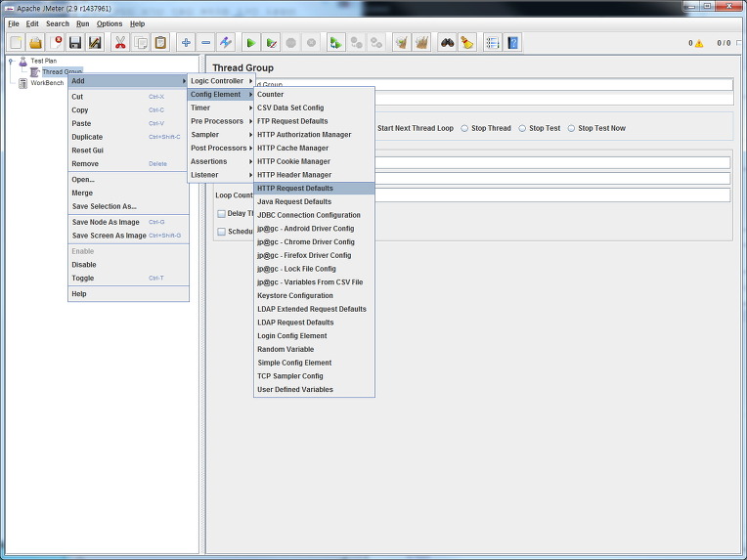
Task: Click the Remote Start All icon
Action: pyautogui.click(x=336, y=43)
